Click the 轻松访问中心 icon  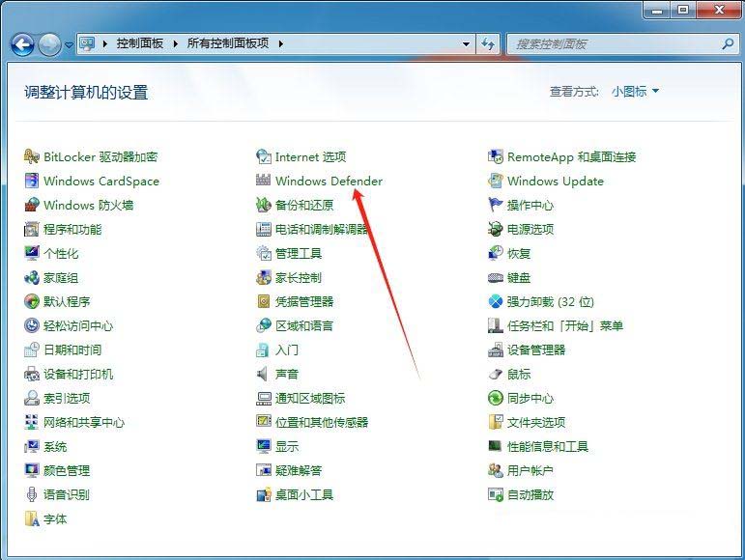click(x=31, y=325)
